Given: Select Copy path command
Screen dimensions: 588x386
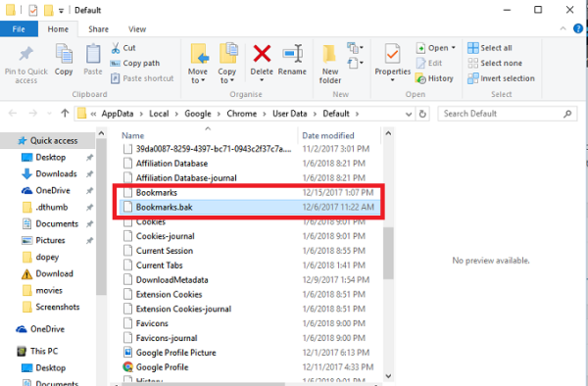Looking at the screenshot, I should [135, 64].
